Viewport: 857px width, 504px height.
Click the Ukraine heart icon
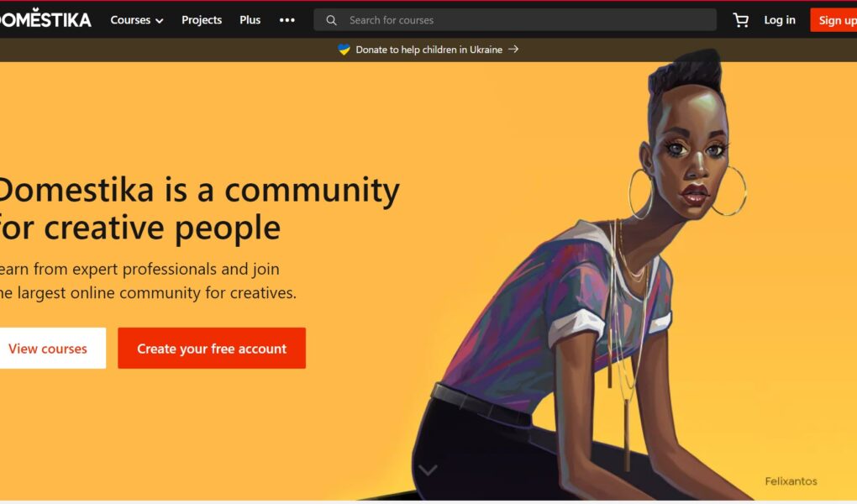coord(344,50)
